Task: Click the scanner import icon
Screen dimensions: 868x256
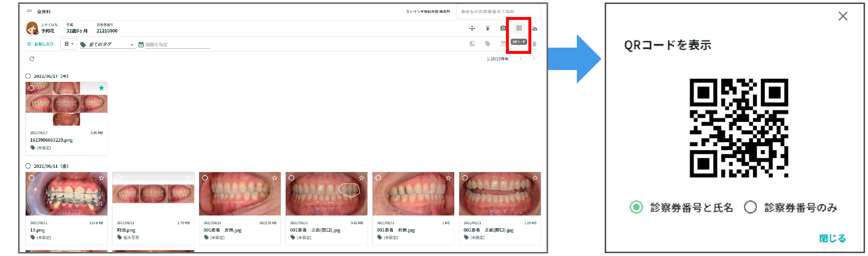Action: pyautogui.click(x=535, y=28)
